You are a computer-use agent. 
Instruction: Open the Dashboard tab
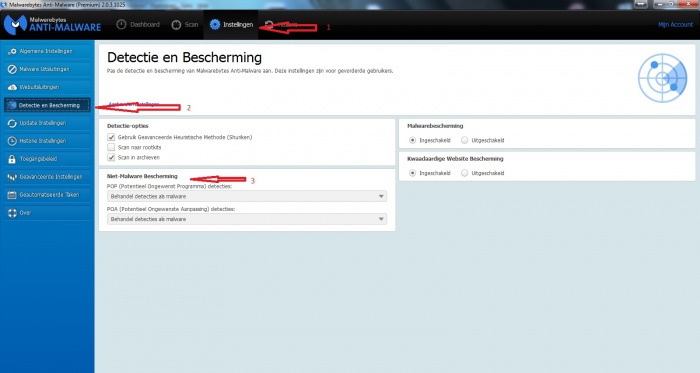pos(138,25)
